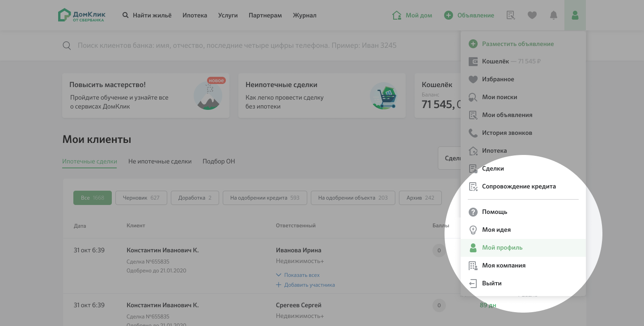Expand Показать всех under Иванова Ирина
644x326 pixels.
[298, 275]
